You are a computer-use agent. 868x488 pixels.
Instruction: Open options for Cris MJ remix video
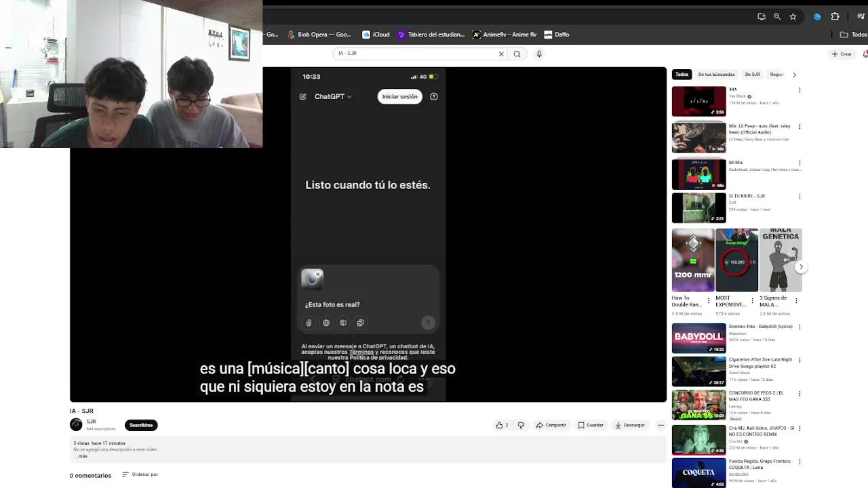(800, 428)
